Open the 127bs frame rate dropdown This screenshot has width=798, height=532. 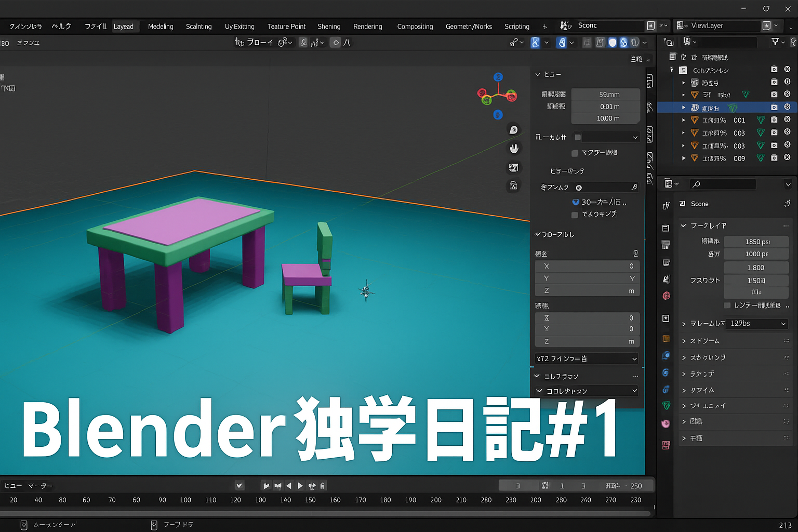pyautogui.click(x=757, y=323)
